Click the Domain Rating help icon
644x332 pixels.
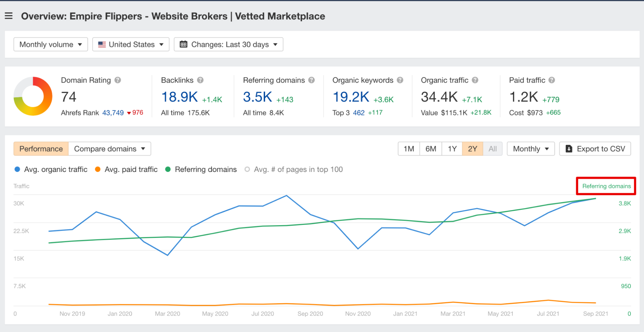tap(118, 80)
